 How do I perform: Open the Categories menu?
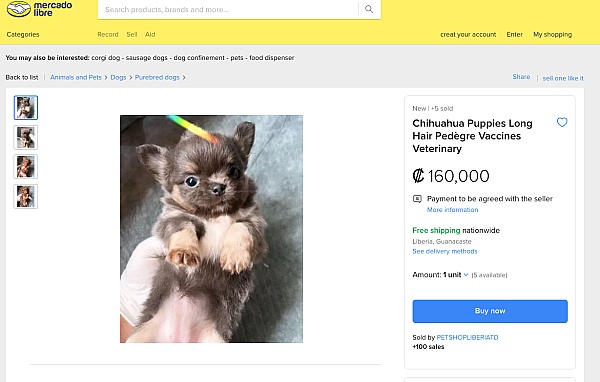(x=23, y=34)
